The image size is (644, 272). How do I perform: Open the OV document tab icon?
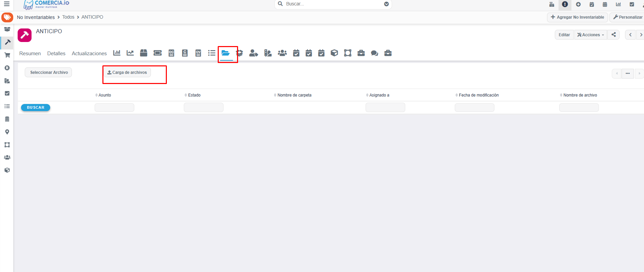[198, 53]
